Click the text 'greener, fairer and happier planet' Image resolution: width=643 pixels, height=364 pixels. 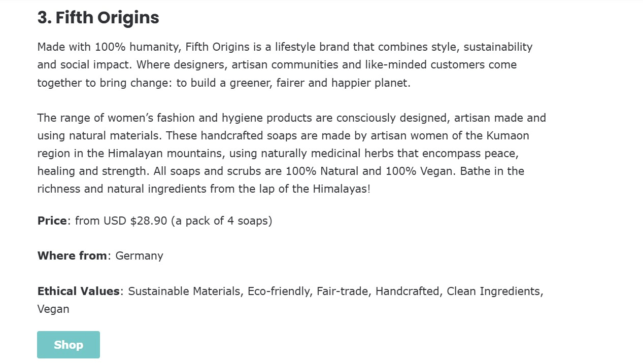pos(319,83)
